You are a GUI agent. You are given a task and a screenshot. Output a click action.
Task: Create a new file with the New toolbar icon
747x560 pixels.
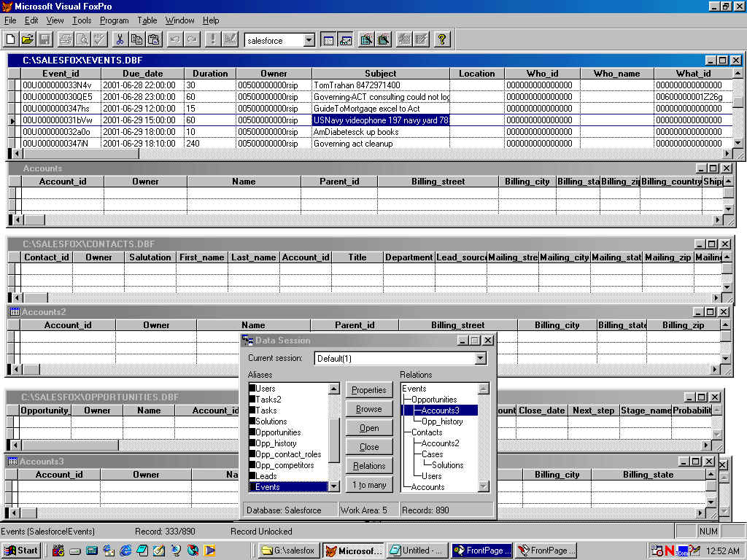click(10, 39)
